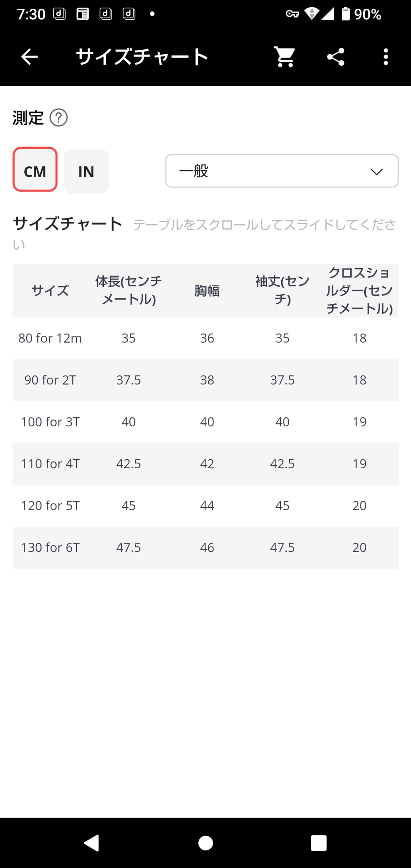This screenshot has width=411, height=868.
Task: Tap the share icon
Action: 336,57
